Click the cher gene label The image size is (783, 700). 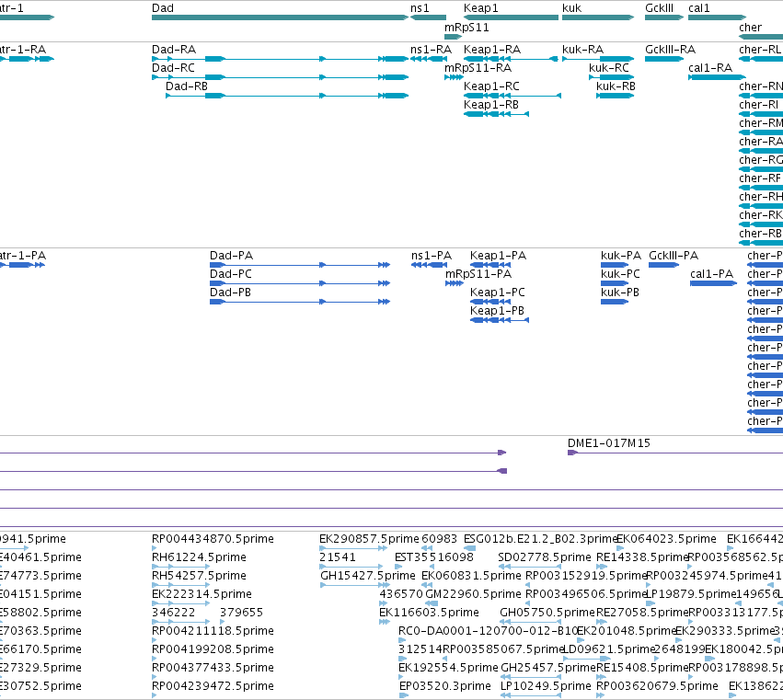[751, 28]
